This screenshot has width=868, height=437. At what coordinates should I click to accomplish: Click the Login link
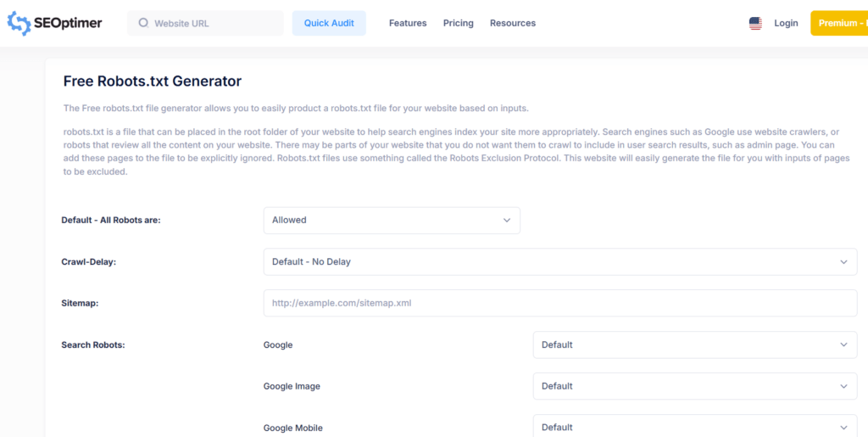pos(786,24)
